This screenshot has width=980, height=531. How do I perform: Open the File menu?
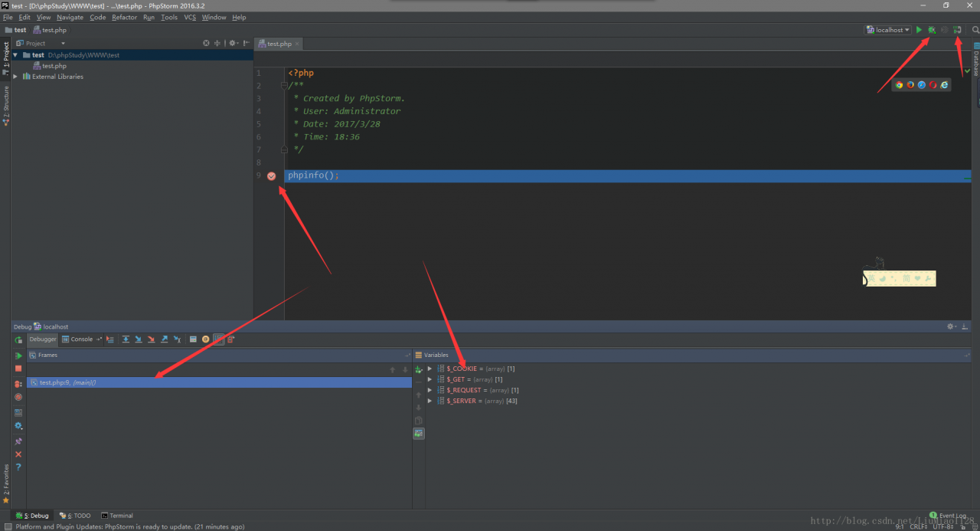(x=8, y=17)
